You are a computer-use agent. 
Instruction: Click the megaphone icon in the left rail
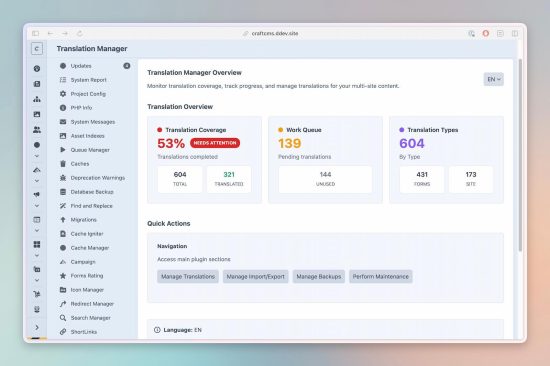tap(37, 194)
